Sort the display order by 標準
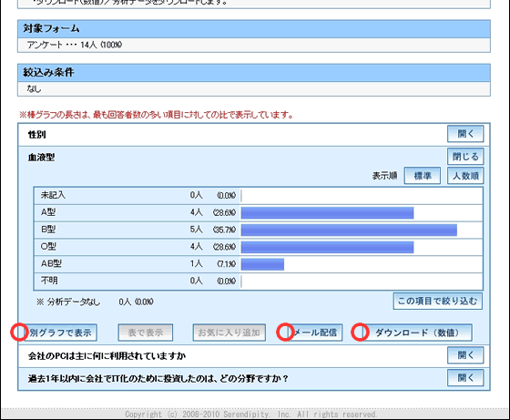The height and width of the screenshot is (420, 510). 423,176
